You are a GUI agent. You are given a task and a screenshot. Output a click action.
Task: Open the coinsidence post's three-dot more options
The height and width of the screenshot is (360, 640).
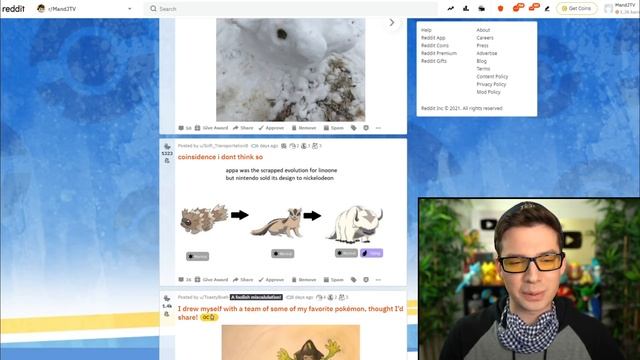coord(378,280)
